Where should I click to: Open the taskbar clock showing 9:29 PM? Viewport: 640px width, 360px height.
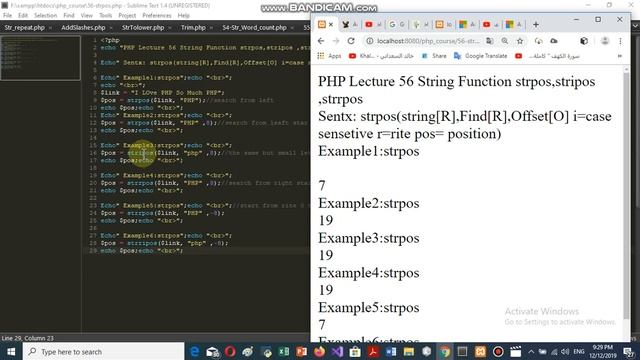coord(603,351)
